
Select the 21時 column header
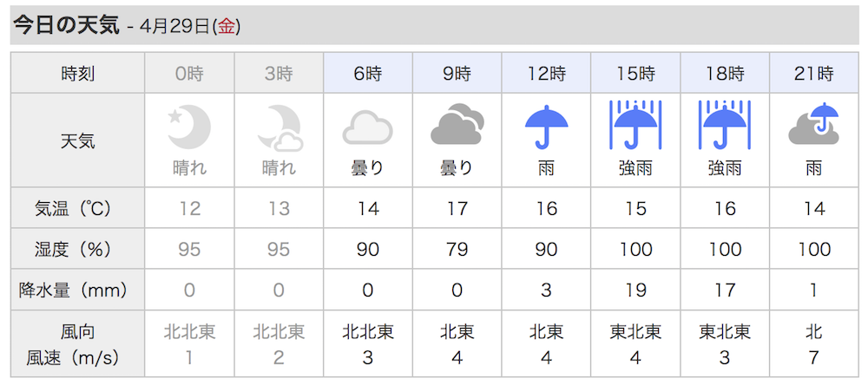(814, 73)
